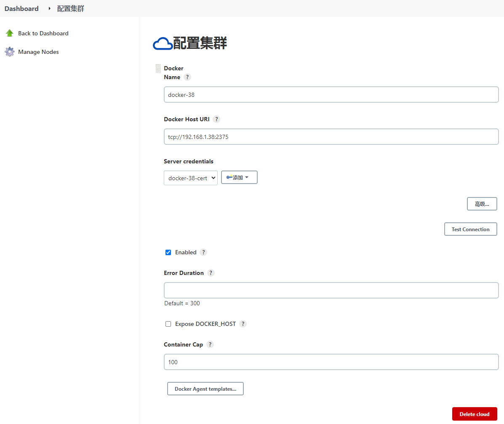
Task: Check the Expose DOCKER_HOST checkbox
Action: (x=168, y=324)
